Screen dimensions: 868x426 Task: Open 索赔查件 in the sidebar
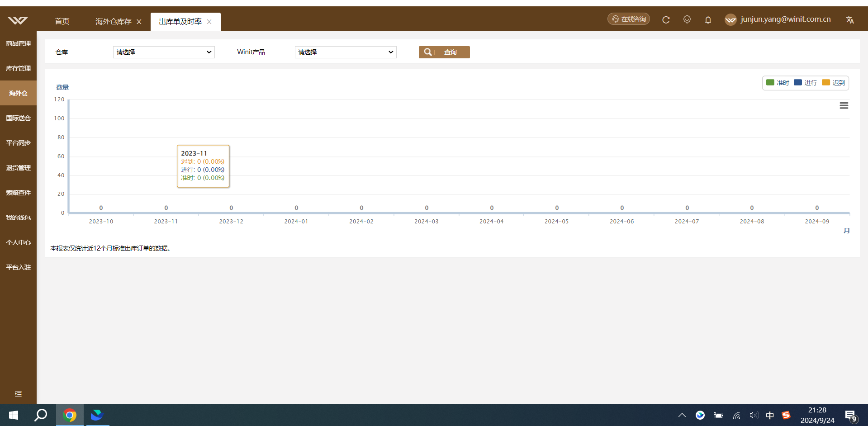pos(18,193)
